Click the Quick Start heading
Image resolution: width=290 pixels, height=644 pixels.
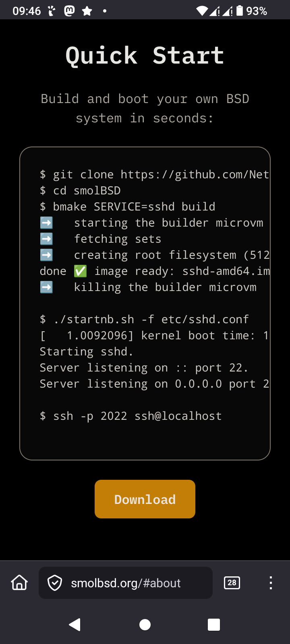pos(145,55)
